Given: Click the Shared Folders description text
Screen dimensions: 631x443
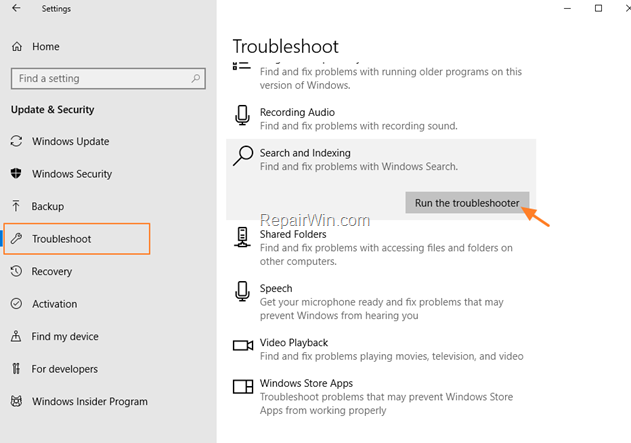Looking at the screenshot, I should click(x=386, y=255).
